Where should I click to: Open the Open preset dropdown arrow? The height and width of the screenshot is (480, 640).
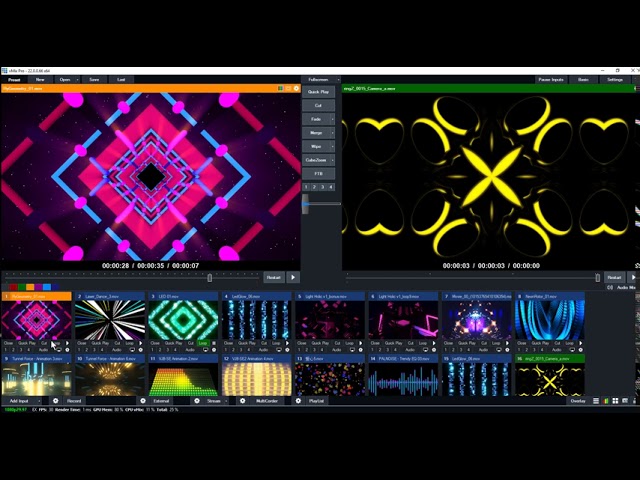(79, 79)
